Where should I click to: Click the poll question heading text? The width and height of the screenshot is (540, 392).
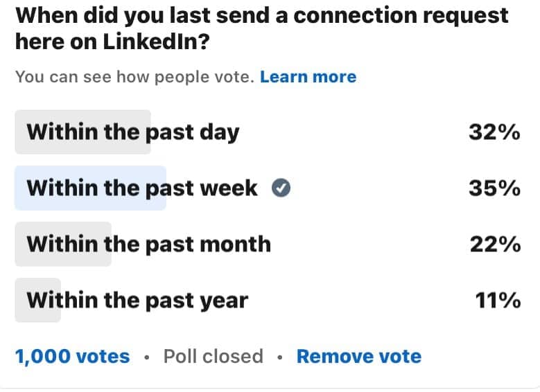(262, 28)
